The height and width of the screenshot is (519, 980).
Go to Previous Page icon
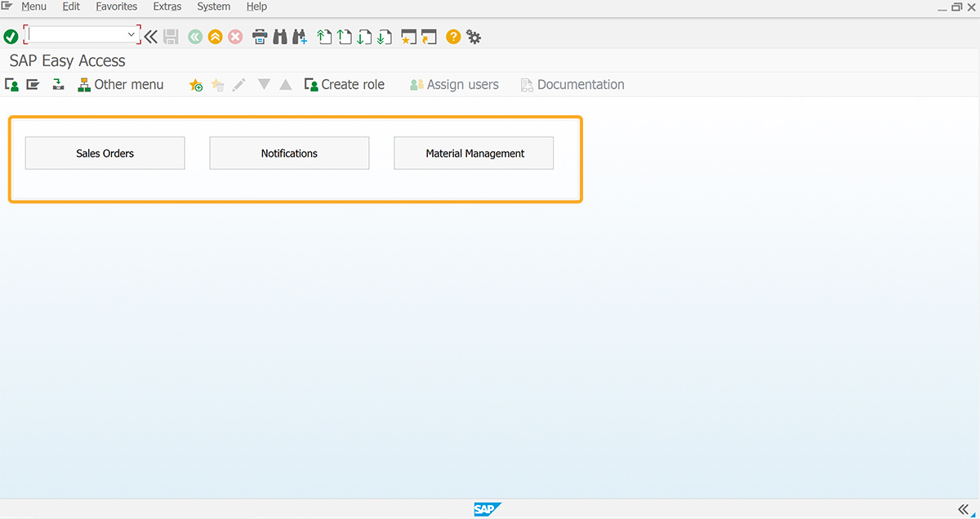tap(345, 37)
